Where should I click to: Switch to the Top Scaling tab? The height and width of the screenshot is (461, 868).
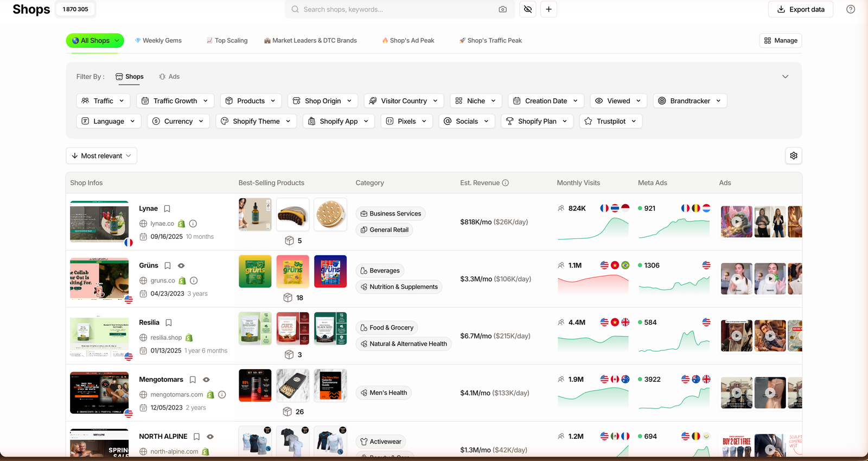[x=227, y=41]
